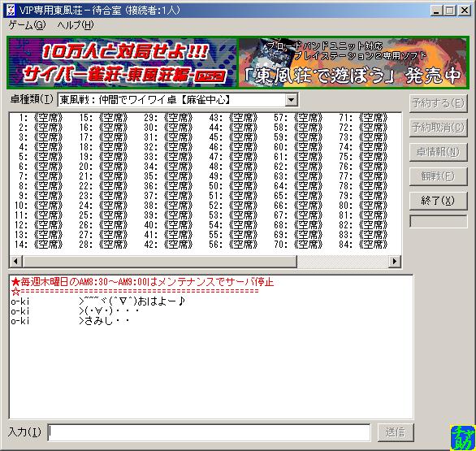The width and height of the screenshot is (476, 451).
Task: Open the サイバー雀荘 left banner ad
Action: point(123,63)
